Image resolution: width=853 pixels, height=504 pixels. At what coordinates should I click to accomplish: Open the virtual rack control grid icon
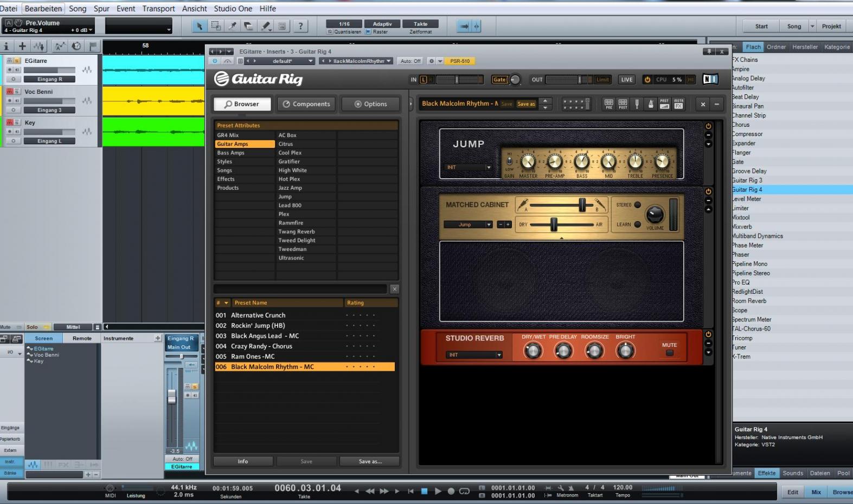click(575, 104)
